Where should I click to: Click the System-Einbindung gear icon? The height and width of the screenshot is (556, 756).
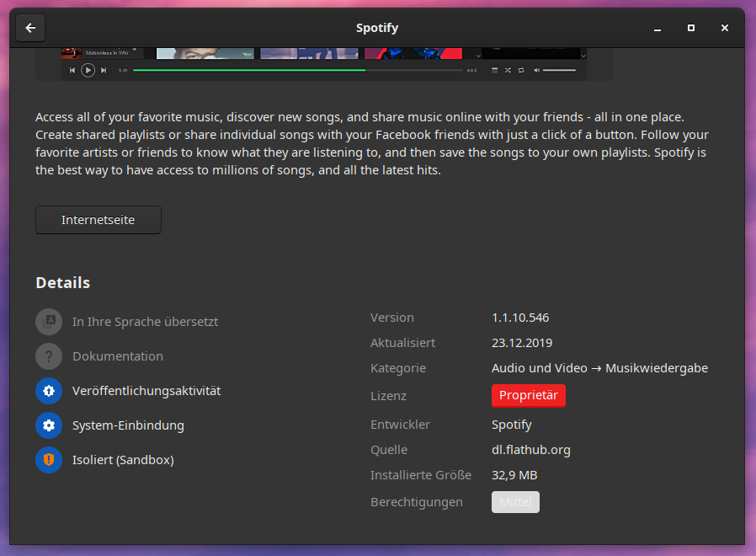tap(49, 425)
